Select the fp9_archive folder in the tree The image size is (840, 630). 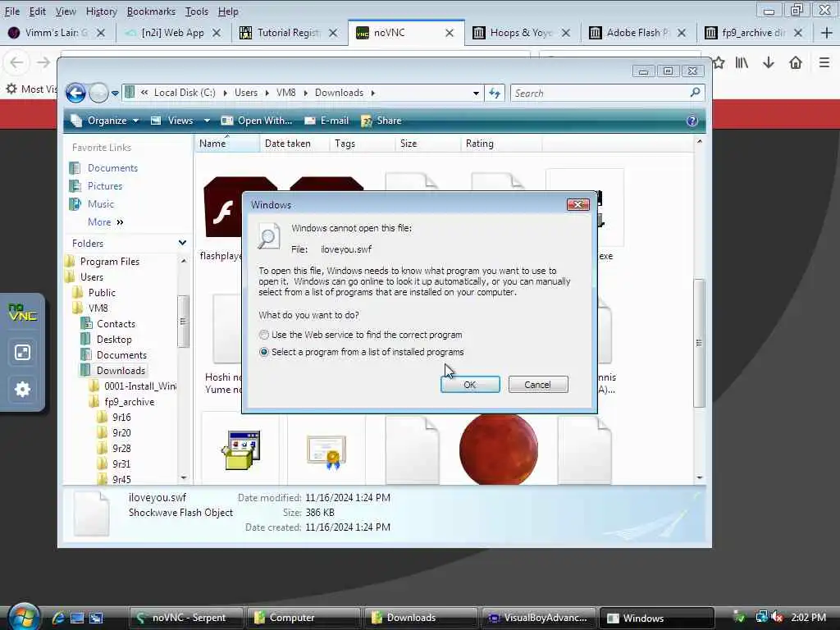click(x=129, y=402)
